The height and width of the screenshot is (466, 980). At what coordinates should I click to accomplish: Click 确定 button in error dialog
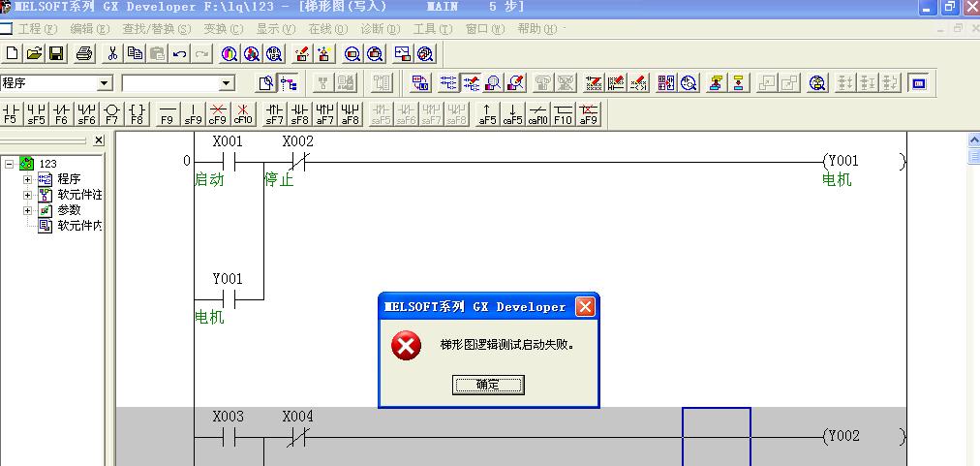click(488, 385)
